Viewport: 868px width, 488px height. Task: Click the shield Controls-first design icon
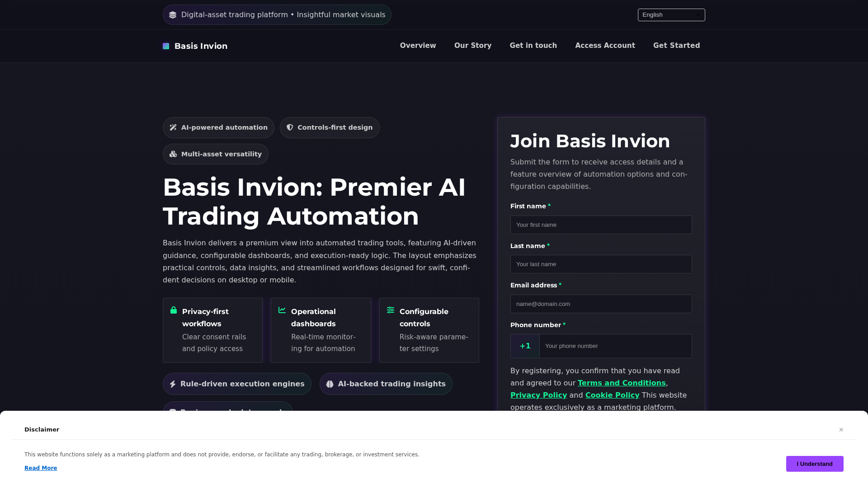coord(290,127)
